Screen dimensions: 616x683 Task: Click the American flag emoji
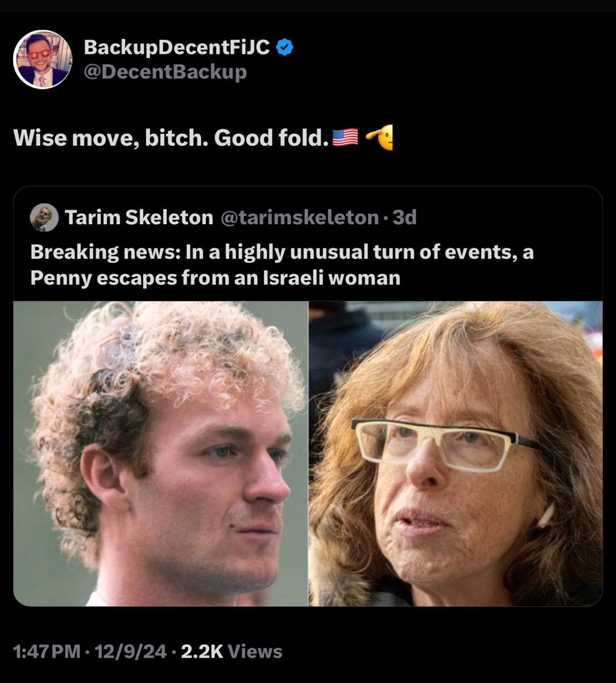[x=345, y=137]
